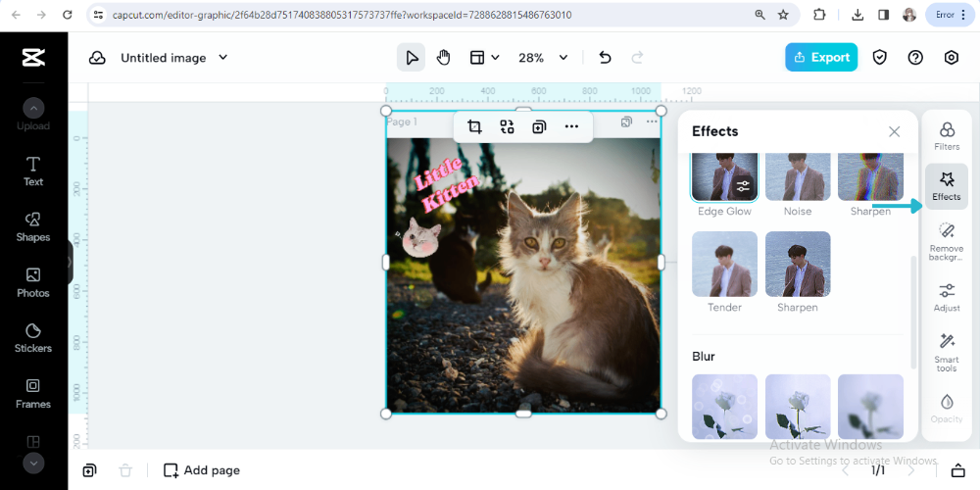Click the Export button

[x=821, y=57]
